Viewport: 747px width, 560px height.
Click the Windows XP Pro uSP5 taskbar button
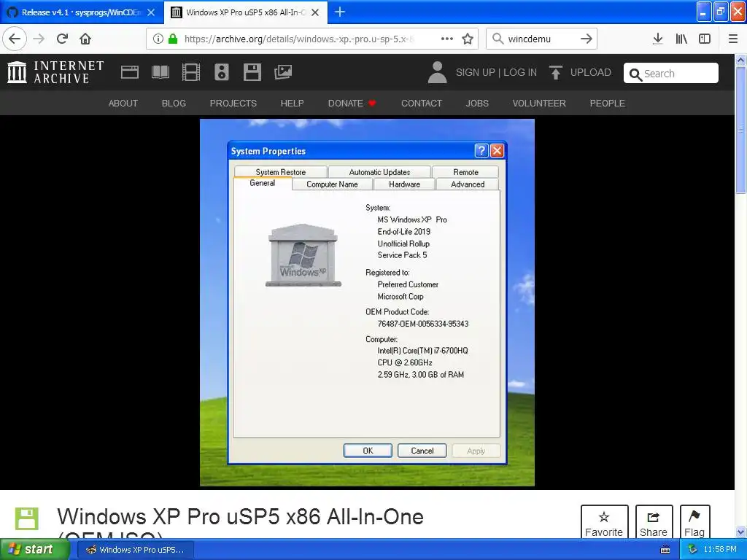[x=135, y=550]
